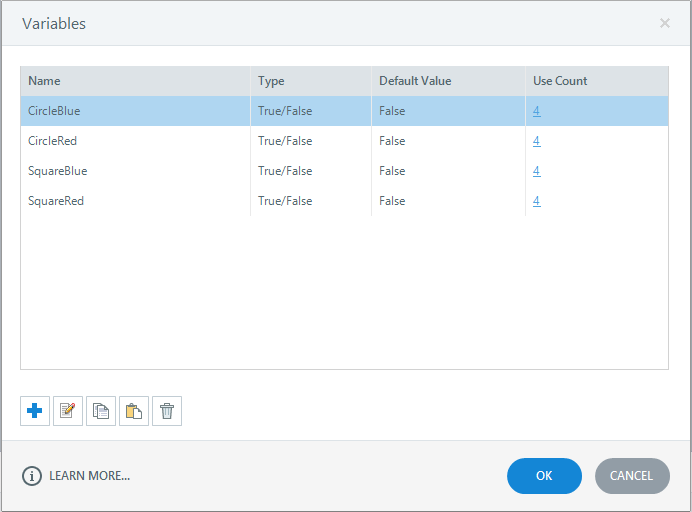Paste variable from clipboard icon
The height and width of the screenshot is (512, 692).
134,411
